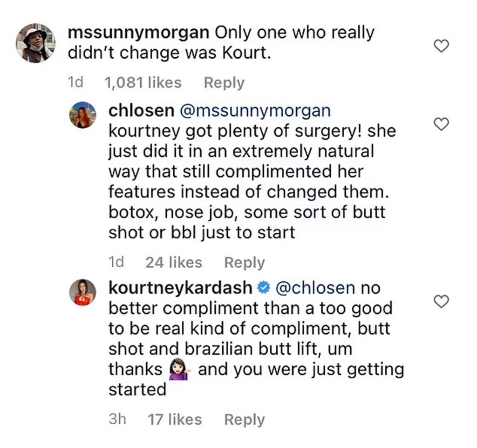Like mssunnymorgan's comment with the heart
477x448 pixels.
[441, 46]
